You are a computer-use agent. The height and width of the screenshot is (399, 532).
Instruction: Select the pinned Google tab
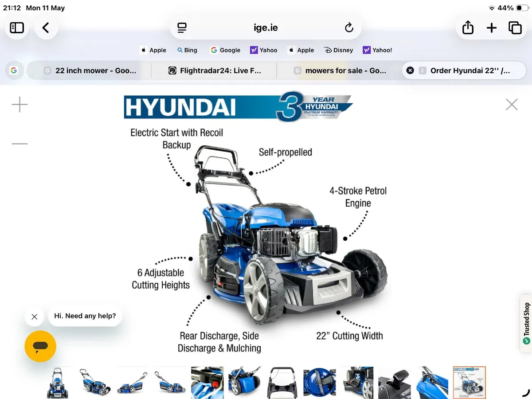tap(14, 70)
